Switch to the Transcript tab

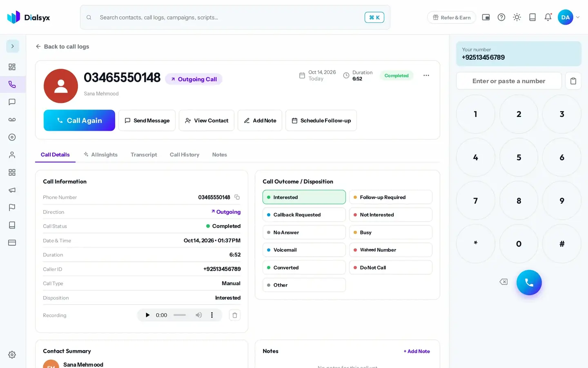pos(144,155)
